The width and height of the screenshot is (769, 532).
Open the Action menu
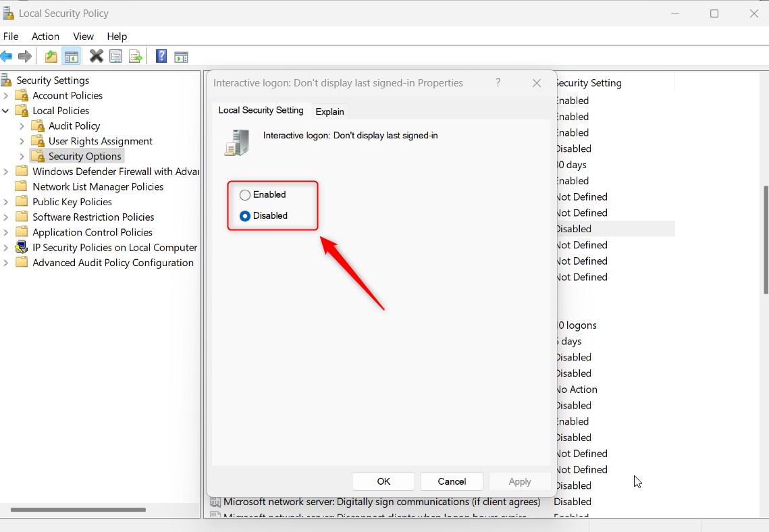[45, 36]
